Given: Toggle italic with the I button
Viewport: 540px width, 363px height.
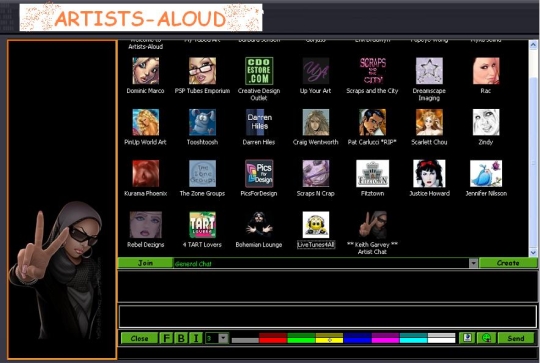Looking at the screenshot, I should 196,338.
